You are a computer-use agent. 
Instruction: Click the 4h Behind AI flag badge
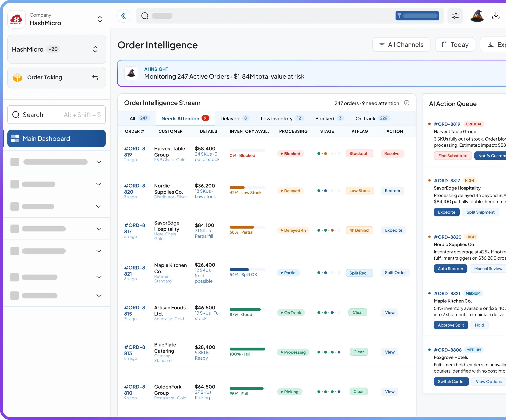point(359,230)
